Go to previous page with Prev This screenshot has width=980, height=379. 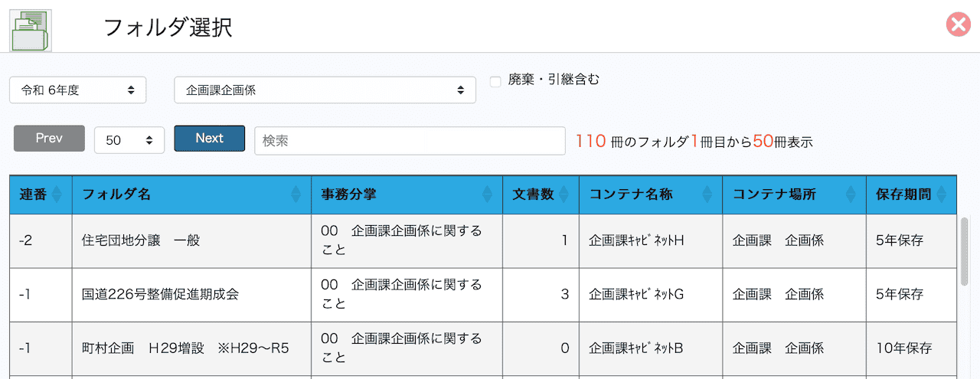point(49,139)
